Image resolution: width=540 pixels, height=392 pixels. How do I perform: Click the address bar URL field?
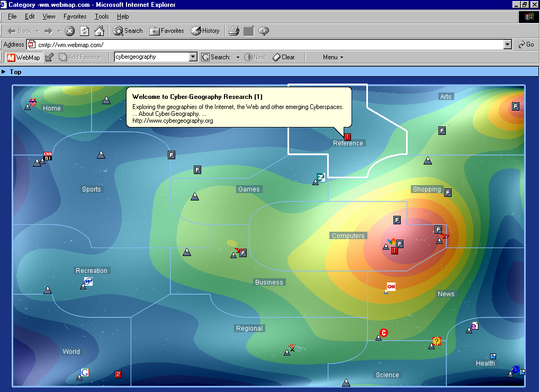pyautogui.click(x=266, y=45)
